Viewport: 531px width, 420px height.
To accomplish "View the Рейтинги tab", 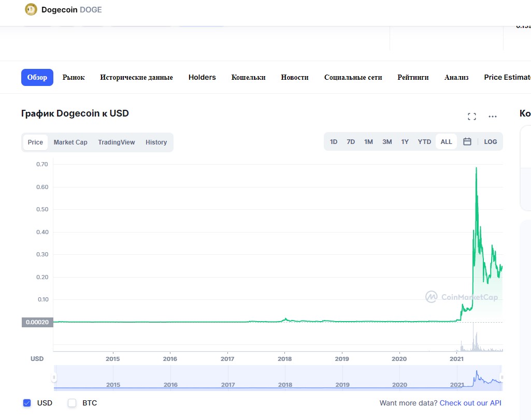I will point(413,77).
